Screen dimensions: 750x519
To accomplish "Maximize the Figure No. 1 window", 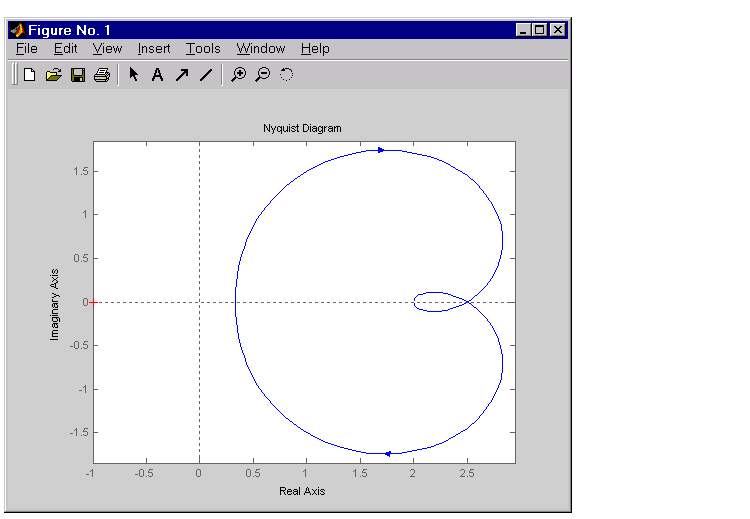I will coord(541,30).
